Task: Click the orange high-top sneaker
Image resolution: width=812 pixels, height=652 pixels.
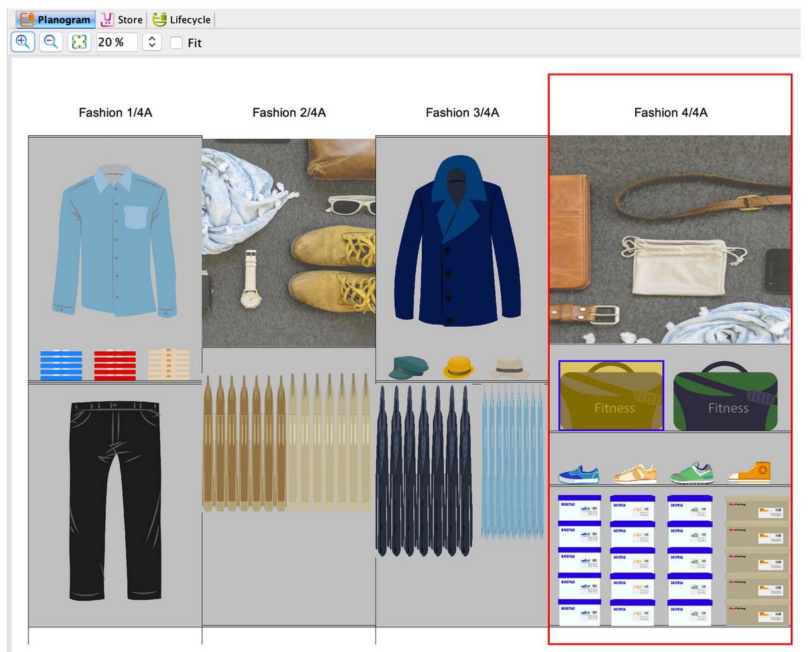Action: pos(749,472)
